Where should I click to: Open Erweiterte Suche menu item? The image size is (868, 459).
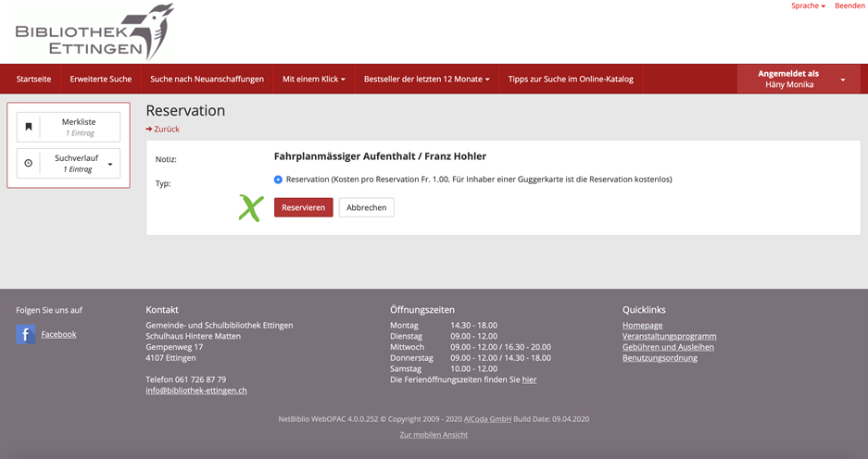click(x=101, y=80)
